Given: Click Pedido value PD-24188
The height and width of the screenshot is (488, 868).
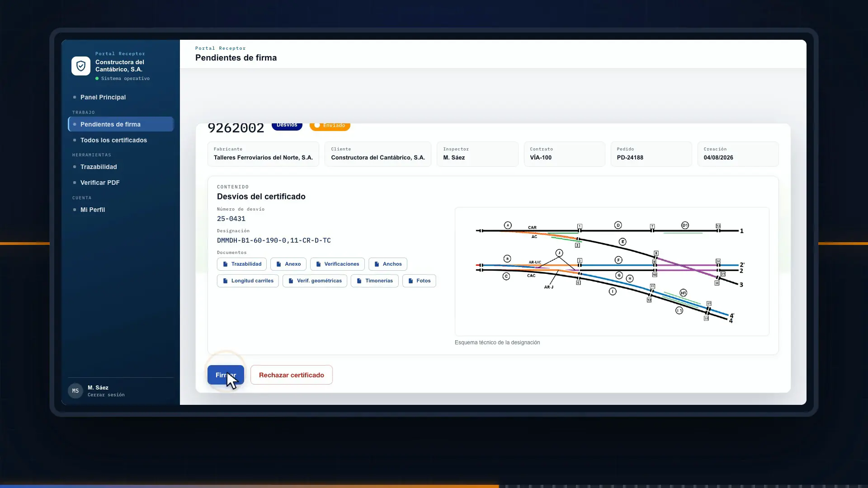Looking at the screenshot, I should [630, 158].
